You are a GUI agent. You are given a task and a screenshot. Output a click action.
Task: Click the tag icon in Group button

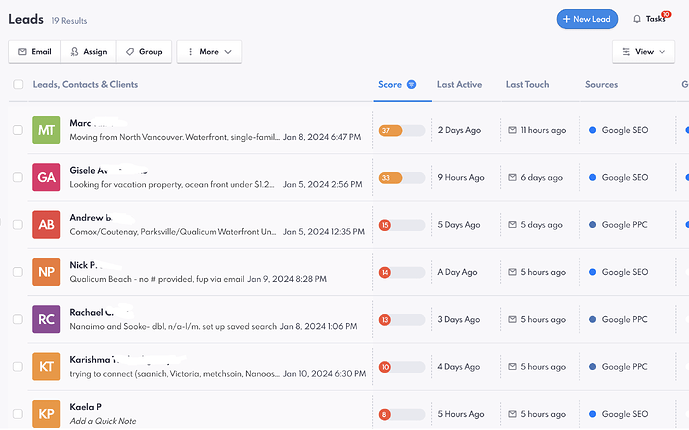tap(130, 52)
